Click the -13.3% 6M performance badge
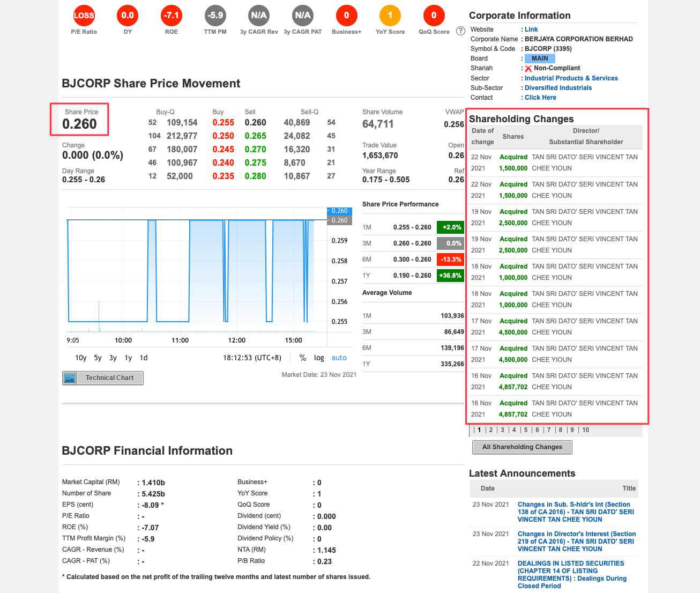 [450, 260]
